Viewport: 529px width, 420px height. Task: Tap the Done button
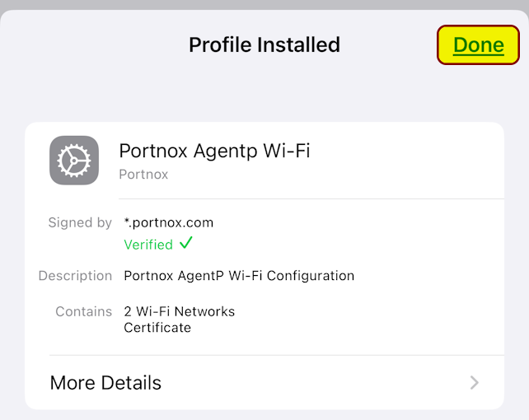478,44
